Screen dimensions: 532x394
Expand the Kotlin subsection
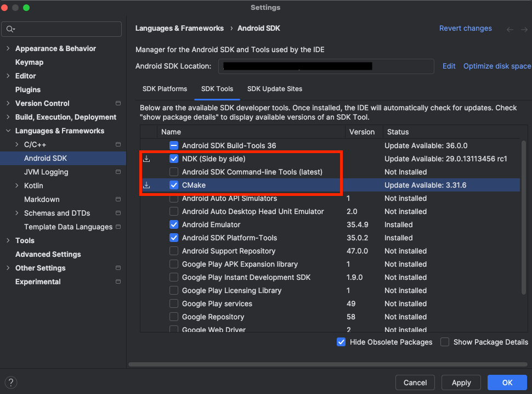click(17, 185)
